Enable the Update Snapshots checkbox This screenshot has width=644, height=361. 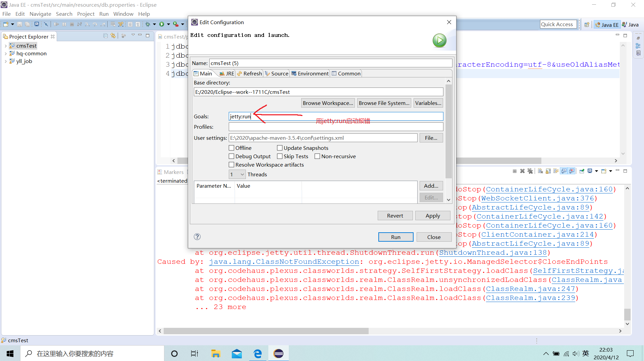pos(280,148)
